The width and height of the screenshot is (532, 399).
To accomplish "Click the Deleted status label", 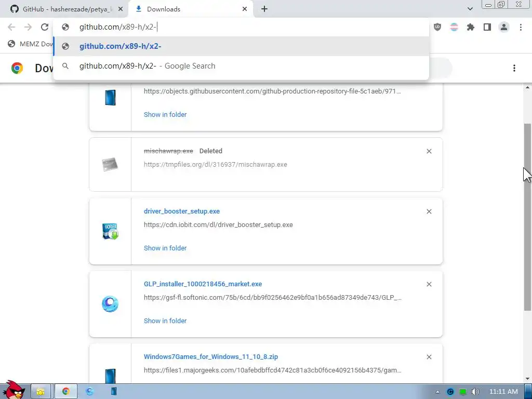I will point(211,151).
